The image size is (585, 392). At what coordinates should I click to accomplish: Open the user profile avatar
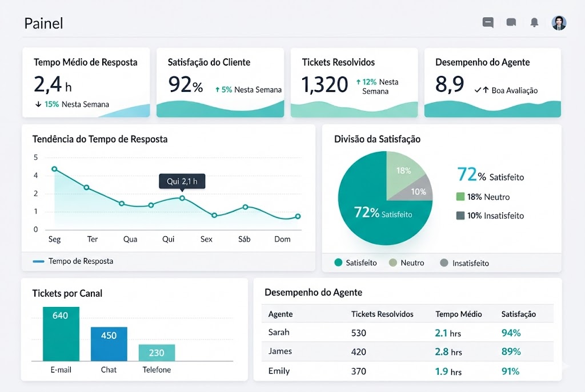click(x=559, y=23)
